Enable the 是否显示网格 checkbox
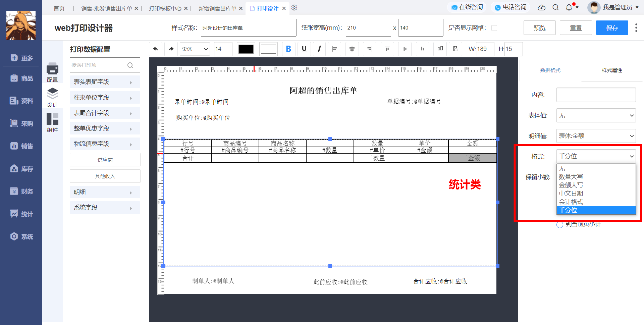This screenshot has height=325, width=644. point(494,28)
